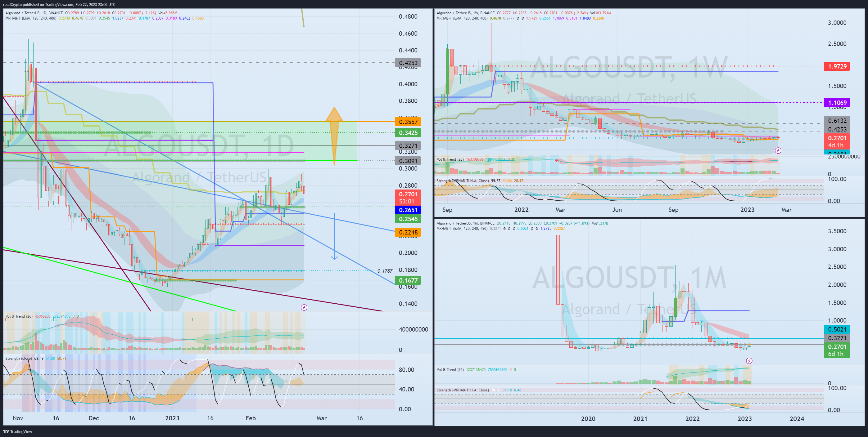This screenshot has height=437, width=868.
Task: Click the 0.4800 tick on daily price axis
Action: click(x=408, y=16)
